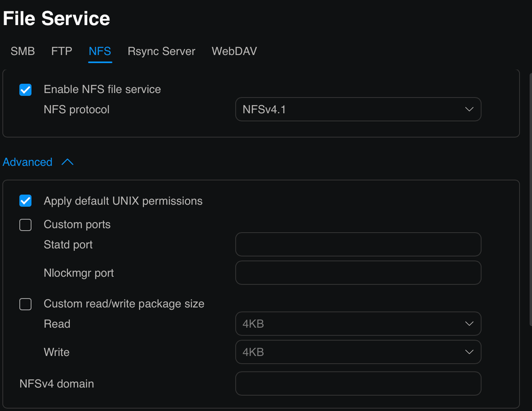
Task: Click the Statd port input field
Action: (357, 245)
